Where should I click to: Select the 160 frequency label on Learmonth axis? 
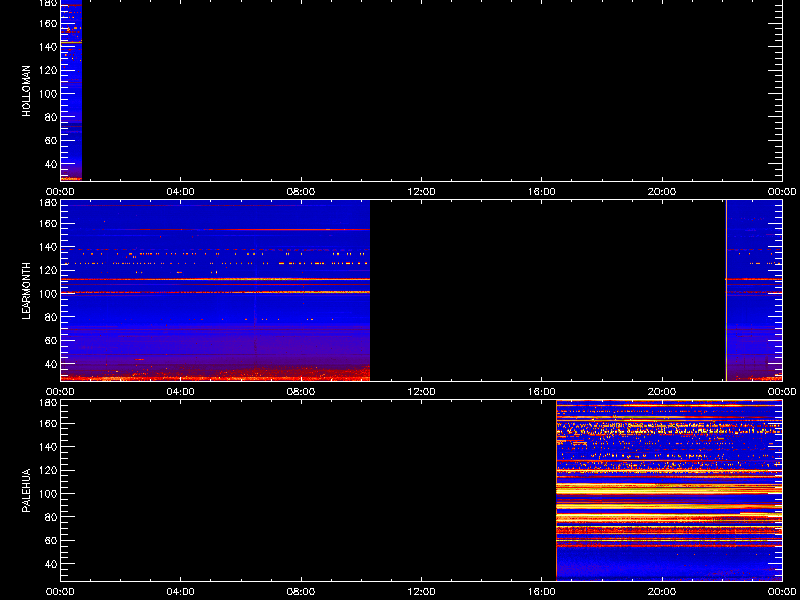48,223
